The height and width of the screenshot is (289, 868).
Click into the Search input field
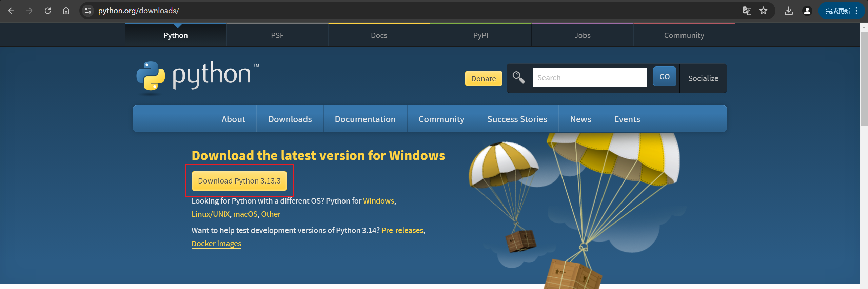pos(590,77)
